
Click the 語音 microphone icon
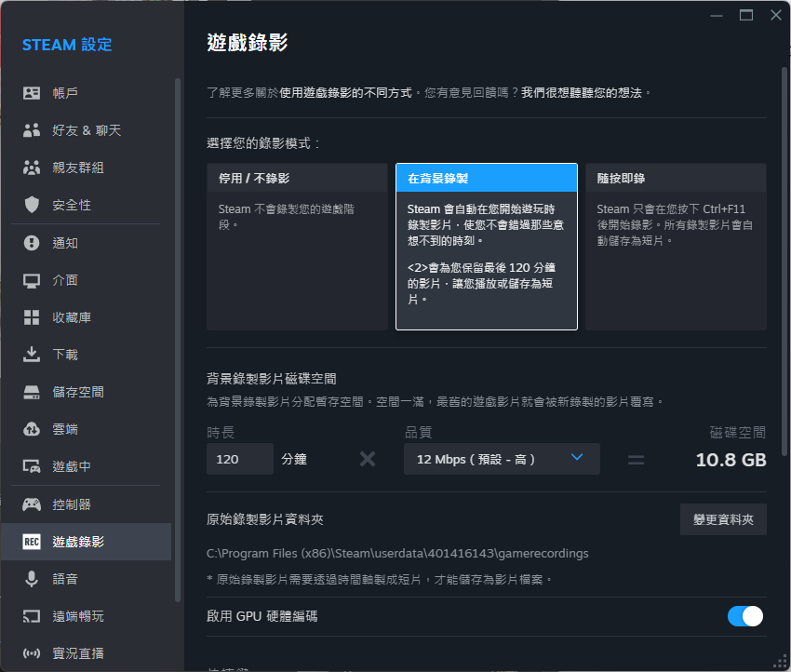point(32,579)
